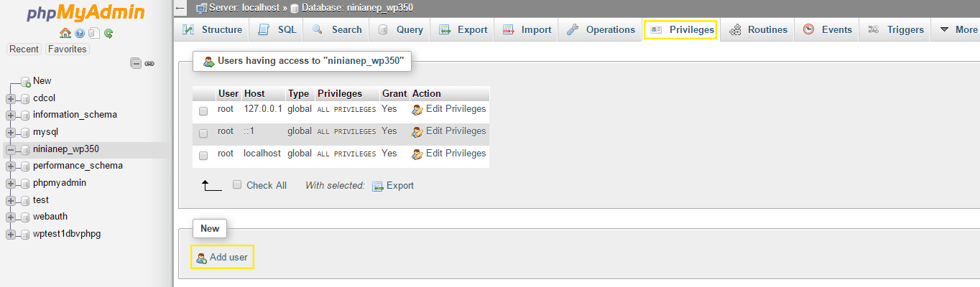Viewport: 980px width, 287px height.
Task: Click the chain link icon in sidebar
Action: click(x=149, y=63)
